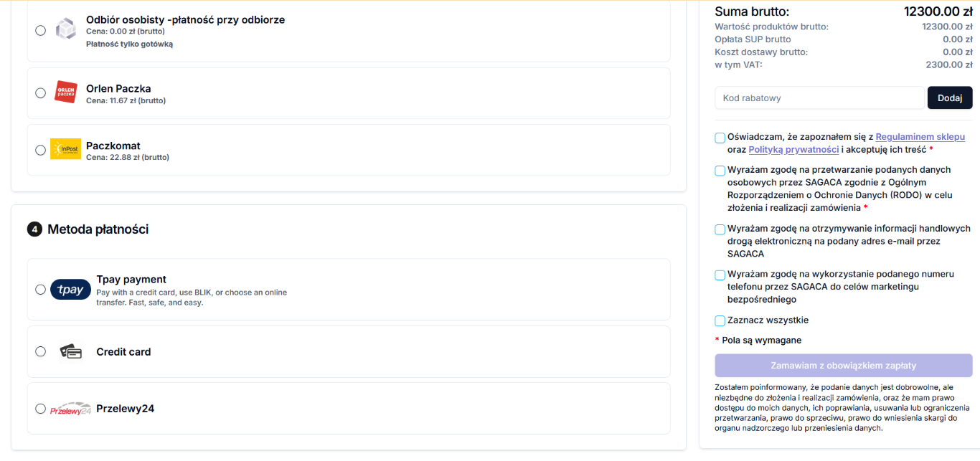The width and height of the screenshot is (980, 461).
Task: Click the InPost Paczkomat logo
Action: tap(65, 149)
